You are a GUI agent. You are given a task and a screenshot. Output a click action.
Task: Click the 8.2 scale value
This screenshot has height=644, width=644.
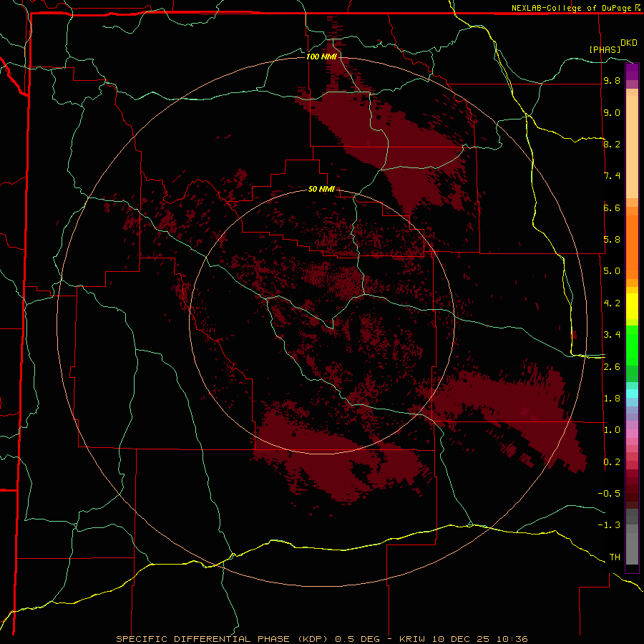click(612, 144)
